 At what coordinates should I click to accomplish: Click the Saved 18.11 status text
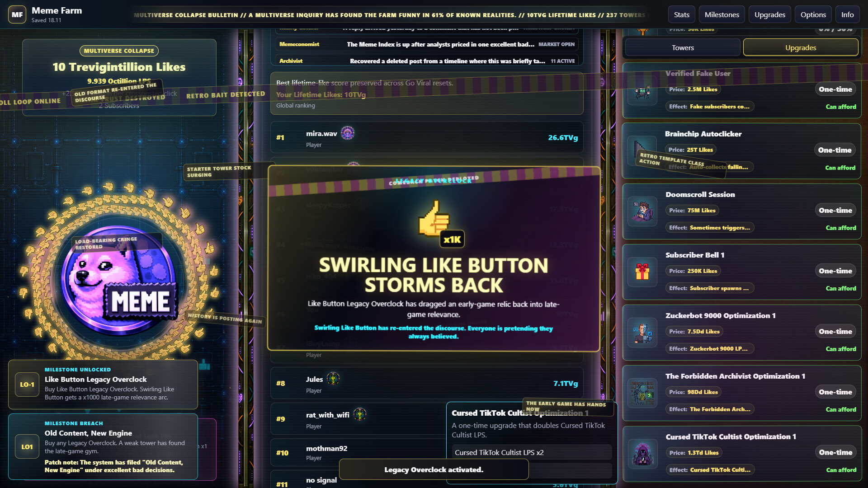click(46, 20)
